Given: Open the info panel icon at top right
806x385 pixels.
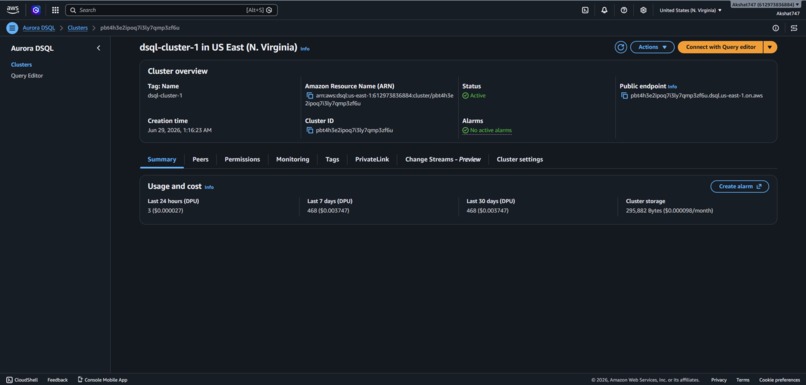Looking at the screenshot, I should 776,28.
